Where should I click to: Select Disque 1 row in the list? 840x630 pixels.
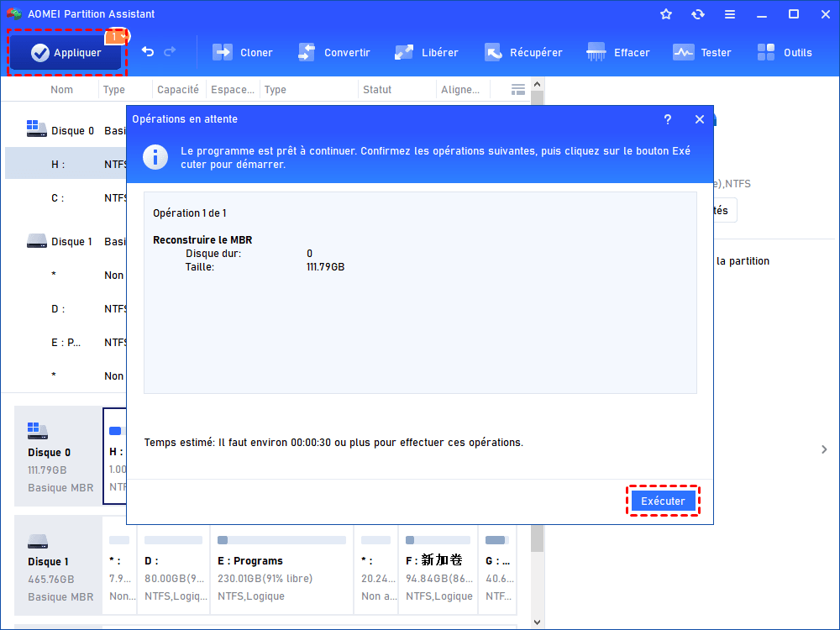tap(66, 242)
